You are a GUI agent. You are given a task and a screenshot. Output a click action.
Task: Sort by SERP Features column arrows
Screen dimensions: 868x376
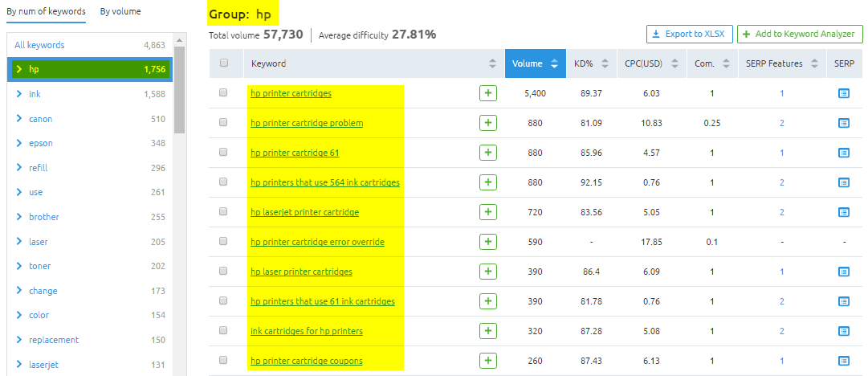814,63
